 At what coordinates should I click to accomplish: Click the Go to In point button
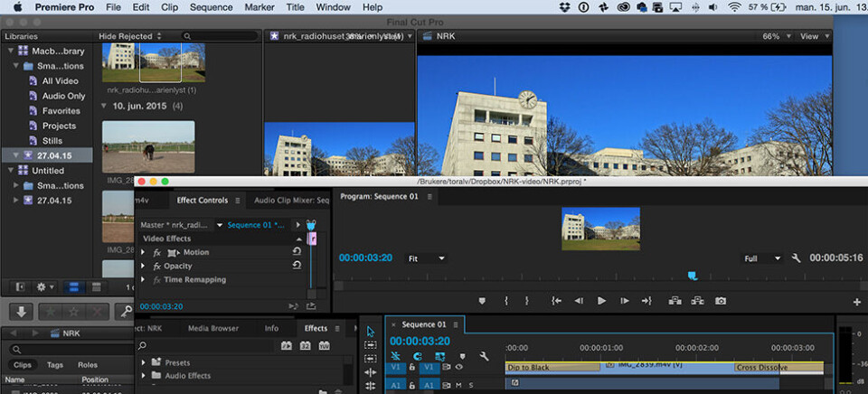pos(556,301)
